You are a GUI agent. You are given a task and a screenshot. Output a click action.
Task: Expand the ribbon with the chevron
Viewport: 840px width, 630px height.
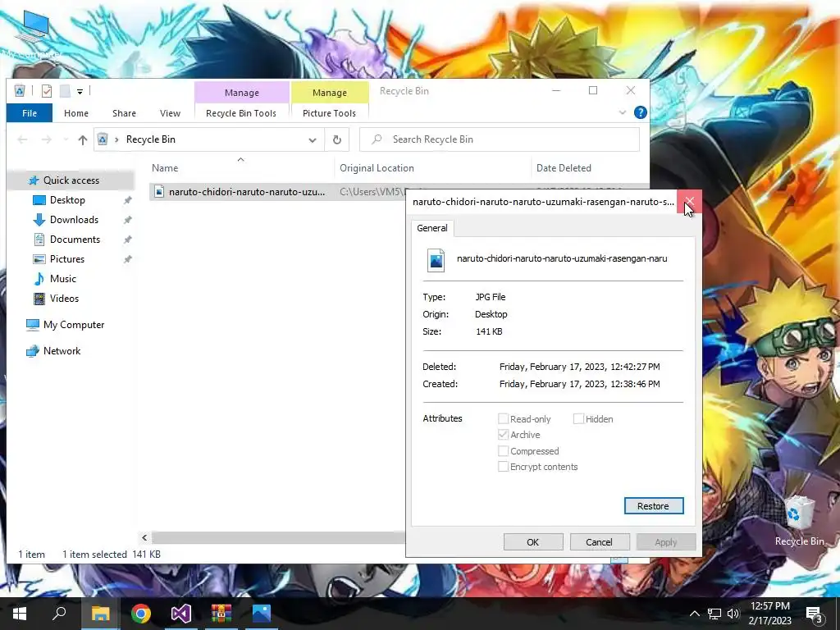coord(623,112)
